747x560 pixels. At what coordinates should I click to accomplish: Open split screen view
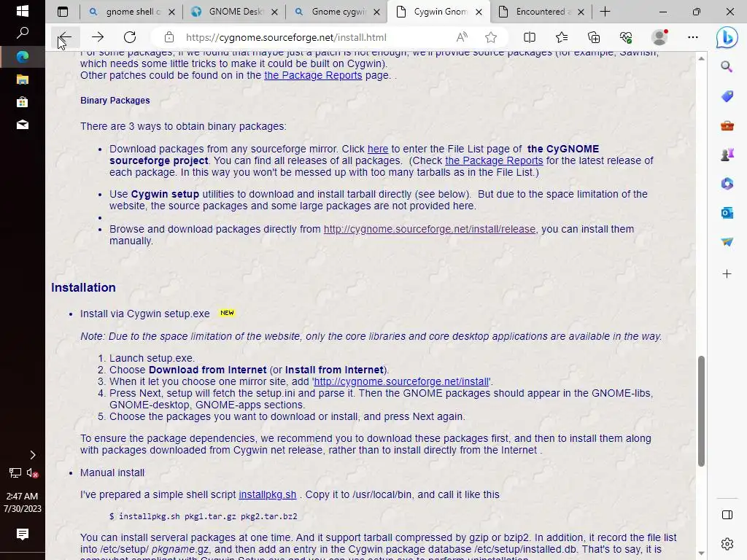[x=530, y=37]
